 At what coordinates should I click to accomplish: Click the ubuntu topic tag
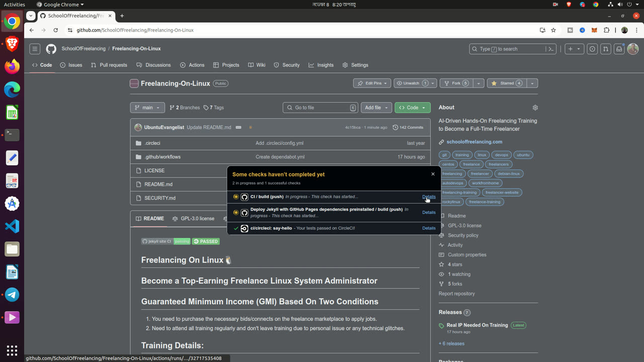pyautogui.click(x=523, y=155)
